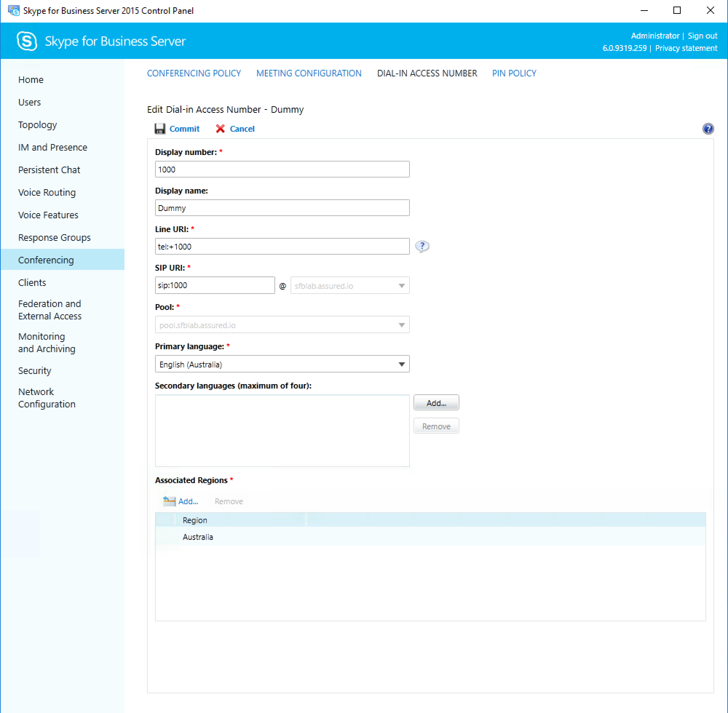Viewport: 728px width, 713px height.
Task: Open Security section
Action: pos(35,371)
